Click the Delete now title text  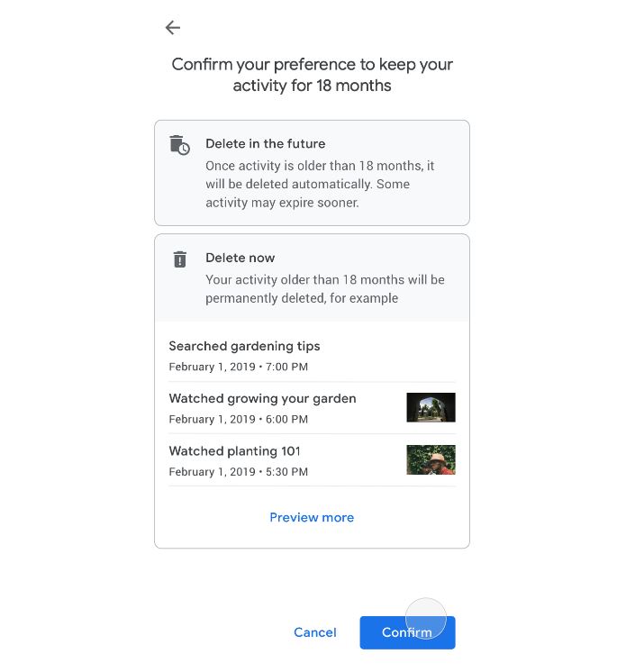tap(240, 258)
